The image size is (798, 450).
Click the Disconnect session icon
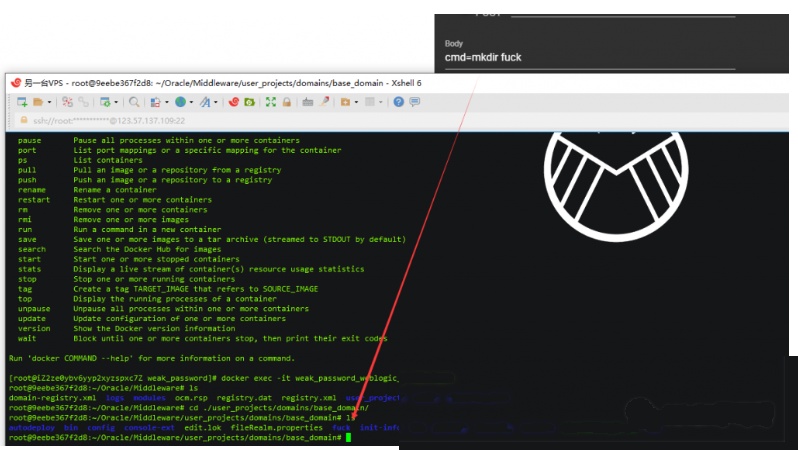pos(67,102)
